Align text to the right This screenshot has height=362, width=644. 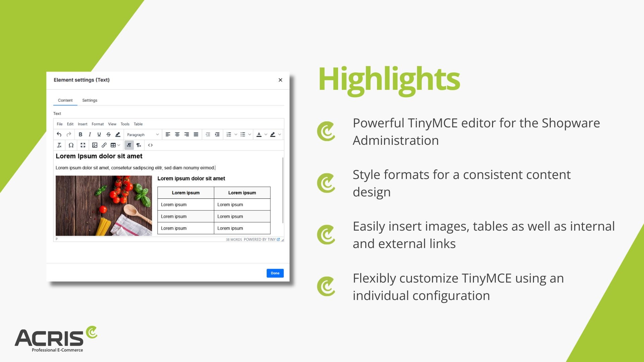(x=186, y=134)
